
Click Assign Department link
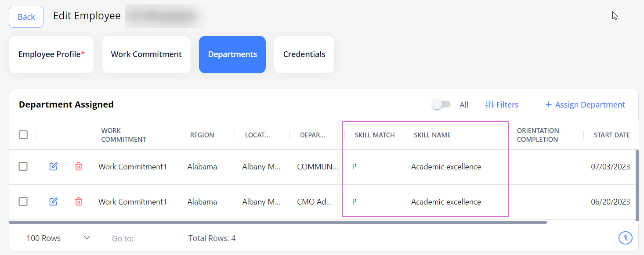point(585,104)
